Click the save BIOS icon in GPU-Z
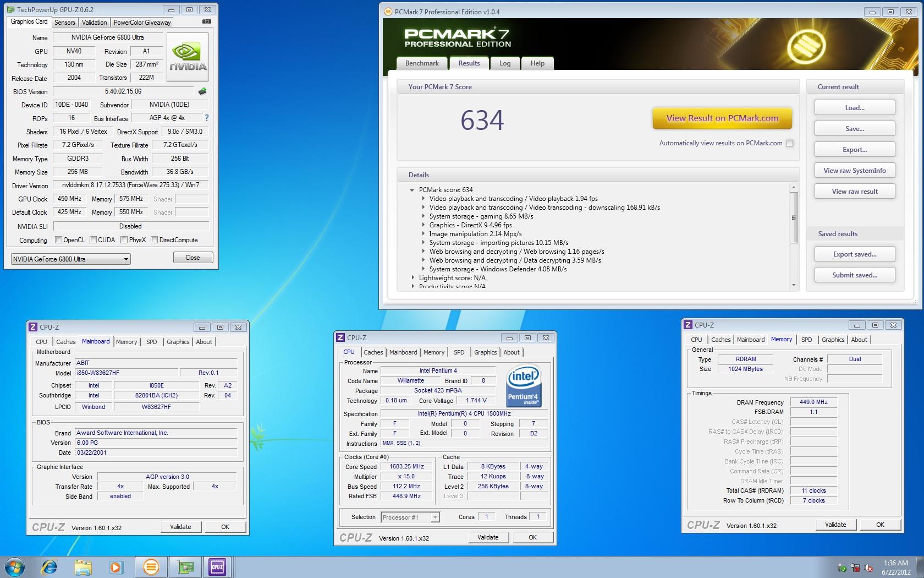Image resolution: width=924 pixels, height=578 pixels. tap(202, 91)
